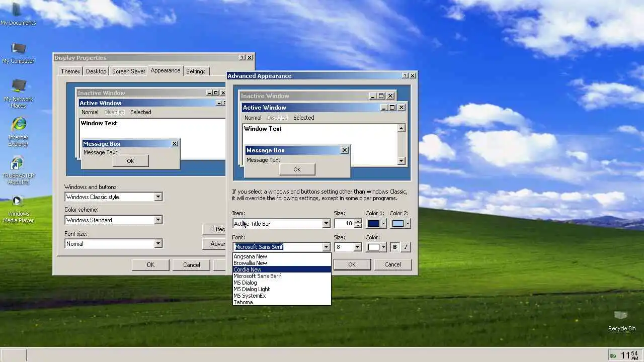Viewport: 644px width, 362px height.
Task: Decrease item Size with the down spinner
Action: coord(358,226)
